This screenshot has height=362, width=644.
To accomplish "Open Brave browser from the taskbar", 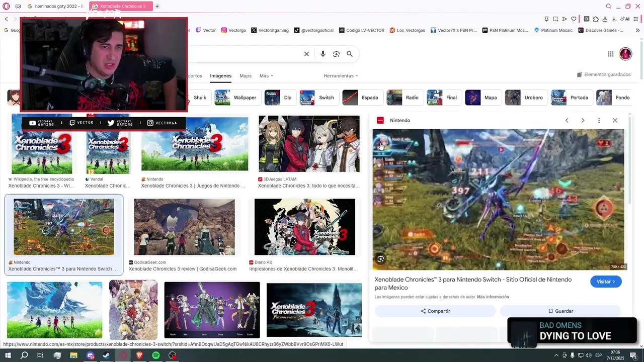I will click(139, 355).
